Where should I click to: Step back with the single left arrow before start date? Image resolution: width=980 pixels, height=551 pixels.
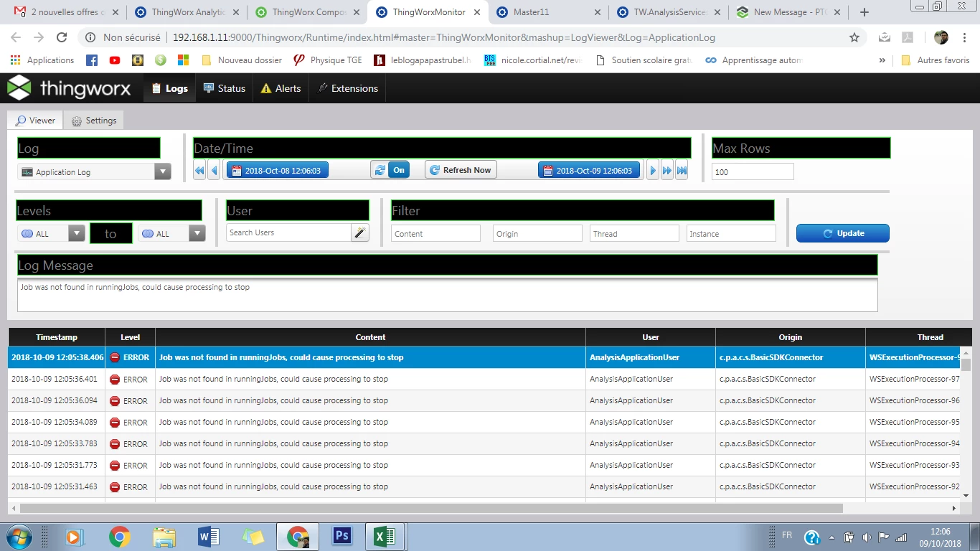214,171
